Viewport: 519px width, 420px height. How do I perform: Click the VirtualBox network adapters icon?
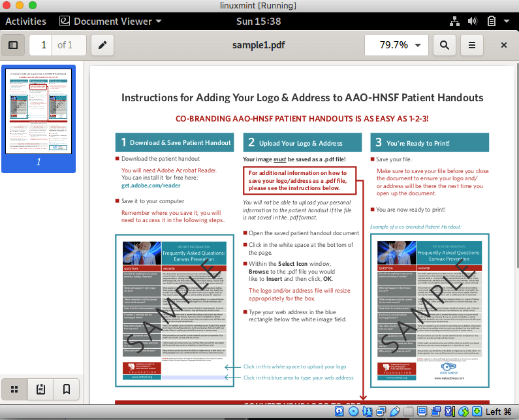pyautogui.click(x=381, y=412)
